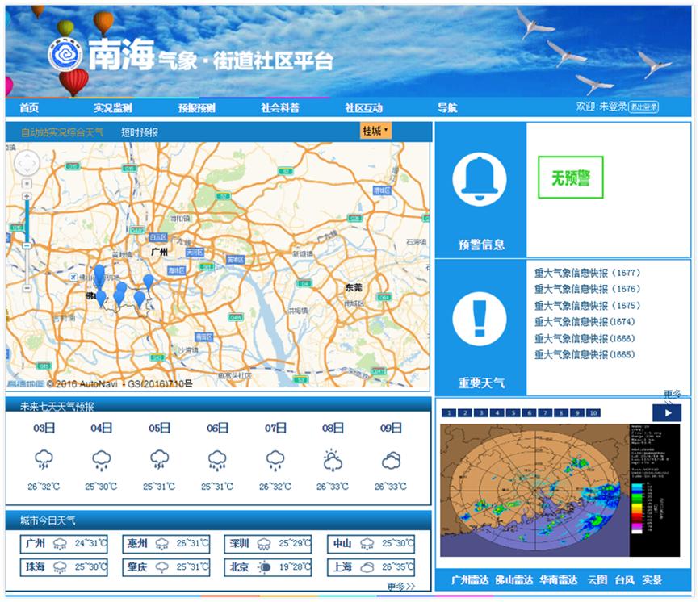Open the 桂城 district dropdown
The image size is (700, 602).
[x=376, y=128]
